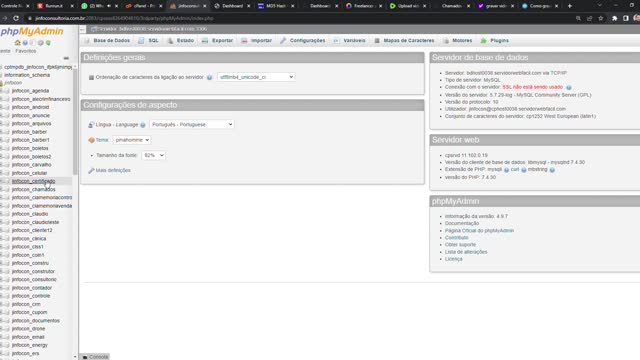640x360 pixels.
Task: Click the phpMyAdmin logo
Action: pos(32,31)
